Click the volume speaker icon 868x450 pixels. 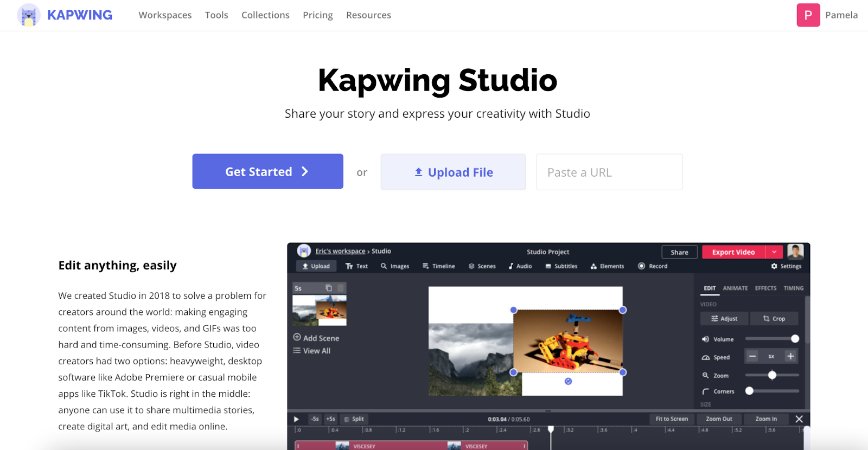coord(705,339)
